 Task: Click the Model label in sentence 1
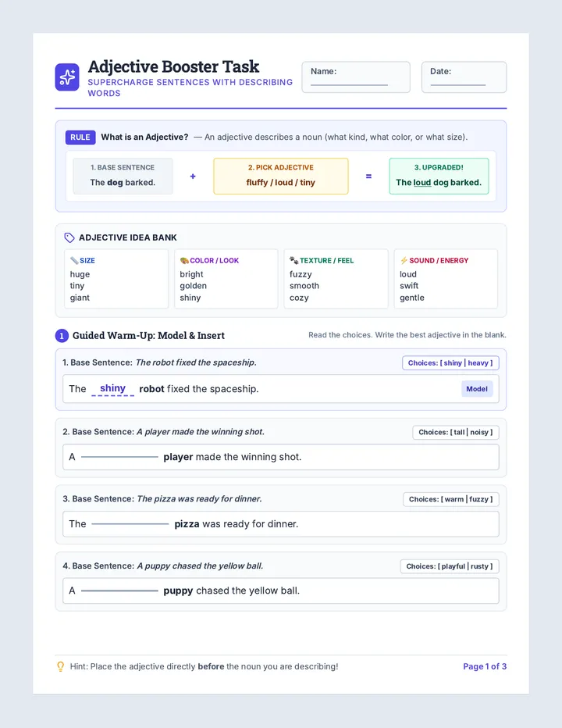coord(477,389)
